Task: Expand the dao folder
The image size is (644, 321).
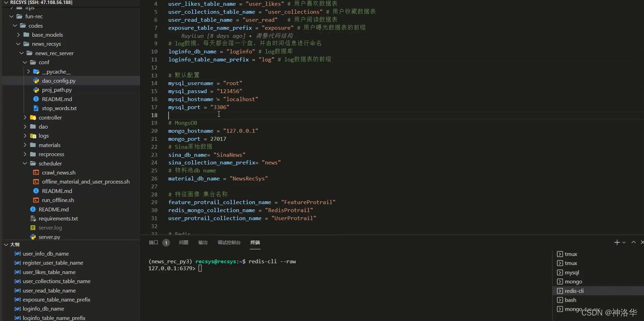Action: [25, 127]
